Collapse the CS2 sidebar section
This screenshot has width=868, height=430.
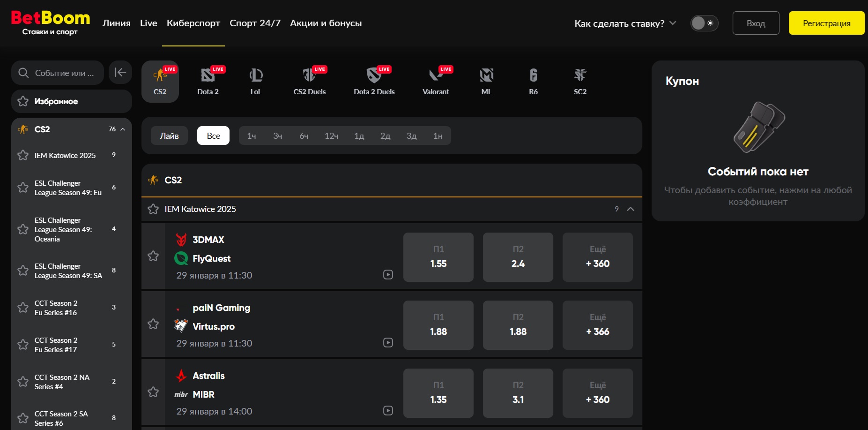click(x=123, y=129)
